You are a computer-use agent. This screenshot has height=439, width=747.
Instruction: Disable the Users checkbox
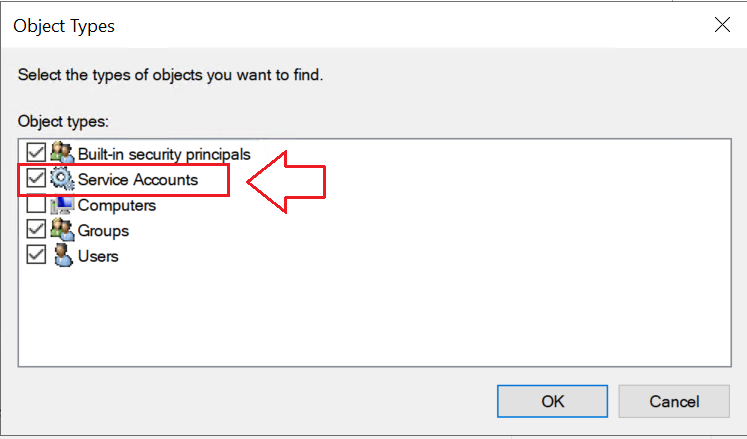pyautogui.click(x=36, y=256)
